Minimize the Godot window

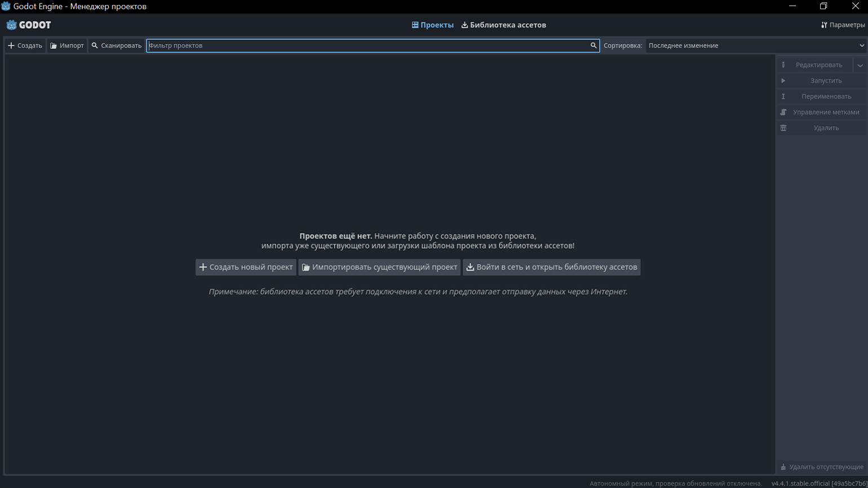tap(792, 6)
